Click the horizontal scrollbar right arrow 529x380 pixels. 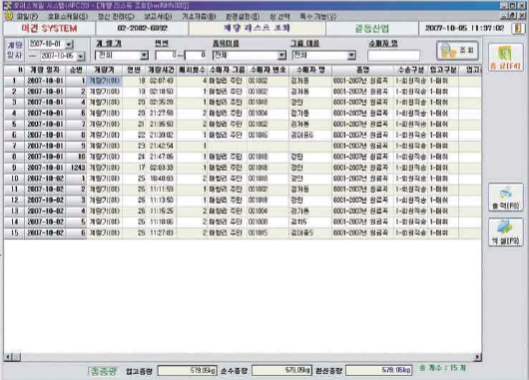click(x=478, y=357)
